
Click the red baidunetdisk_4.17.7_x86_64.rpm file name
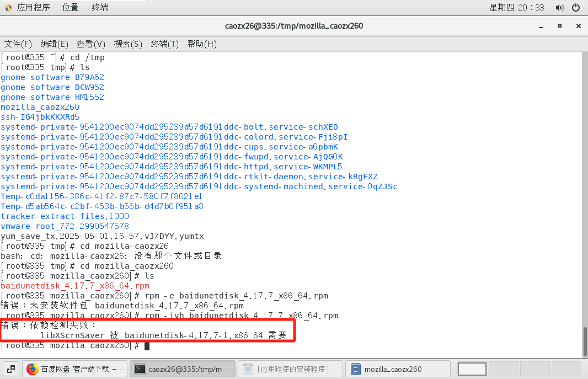click(75, 286)
